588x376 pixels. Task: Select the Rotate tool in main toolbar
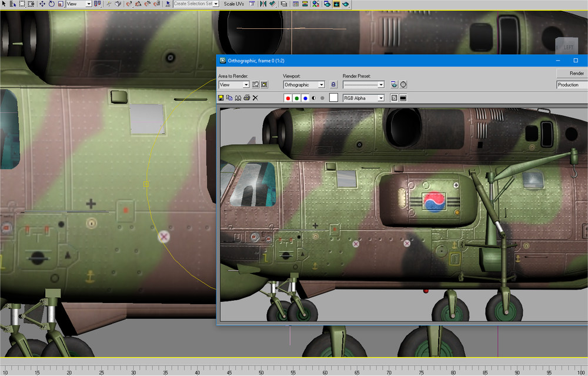pyautogui.click(x=51, y=4)
